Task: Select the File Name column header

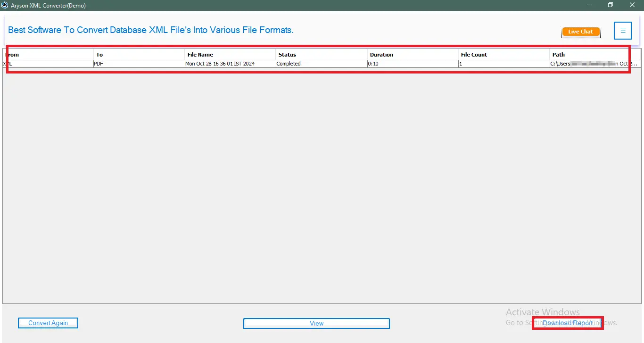Action: coord(231,55)
